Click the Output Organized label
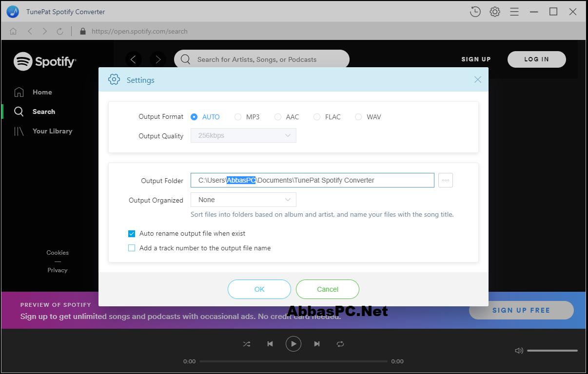588x374 pixels. [x=156, y=200]
